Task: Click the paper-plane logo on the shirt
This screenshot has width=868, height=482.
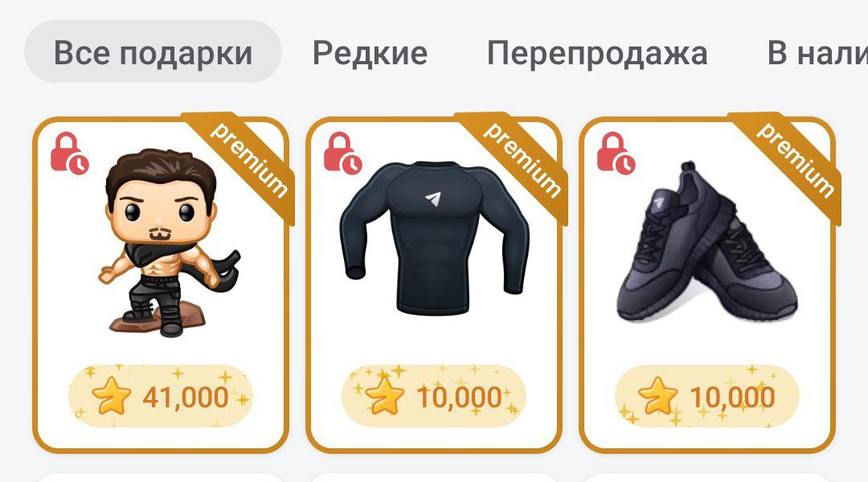Action: pos(435,198)
